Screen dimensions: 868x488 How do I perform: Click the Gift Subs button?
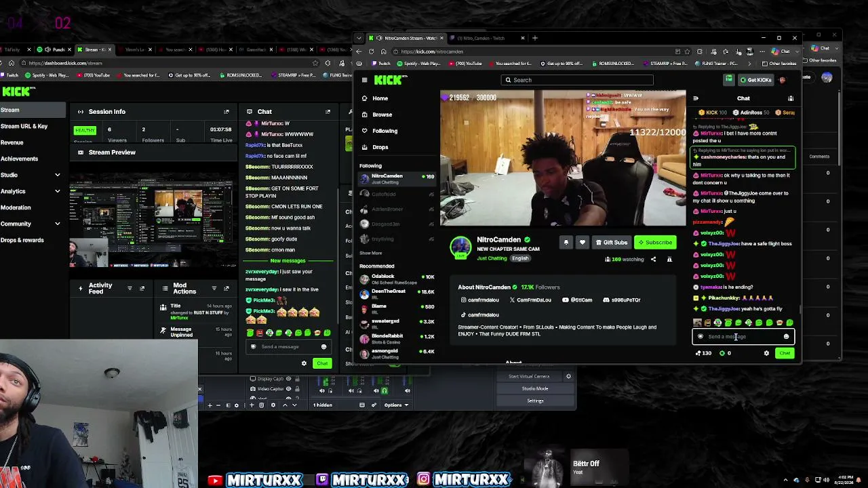coord(612,243)
